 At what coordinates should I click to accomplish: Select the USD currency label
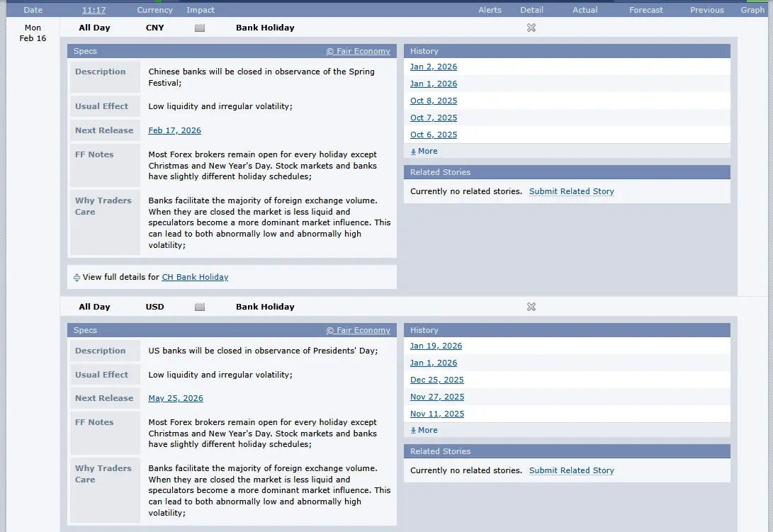(154, 307)
